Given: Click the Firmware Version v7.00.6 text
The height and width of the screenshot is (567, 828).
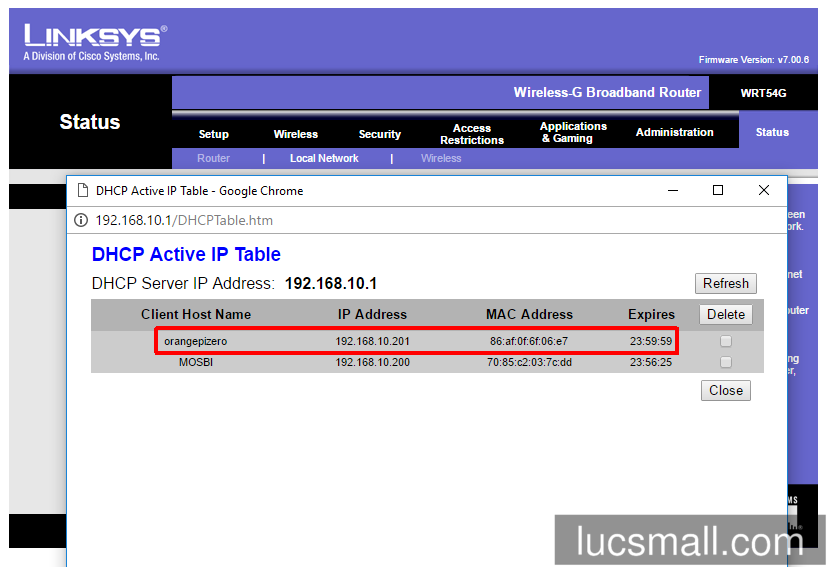Looking at the screenshot, I should pyautogui.click(x=754, y=60).
